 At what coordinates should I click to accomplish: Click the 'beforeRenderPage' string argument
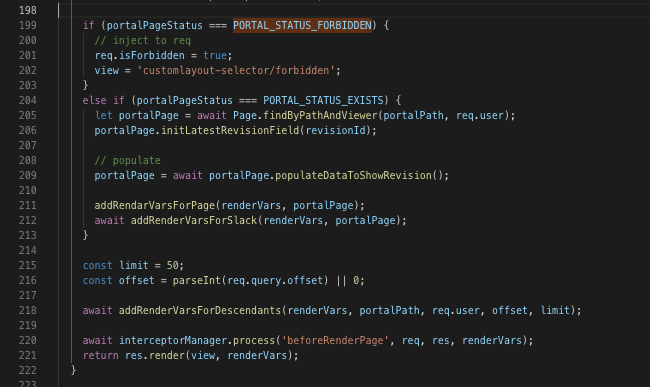(x=335, y=340)
